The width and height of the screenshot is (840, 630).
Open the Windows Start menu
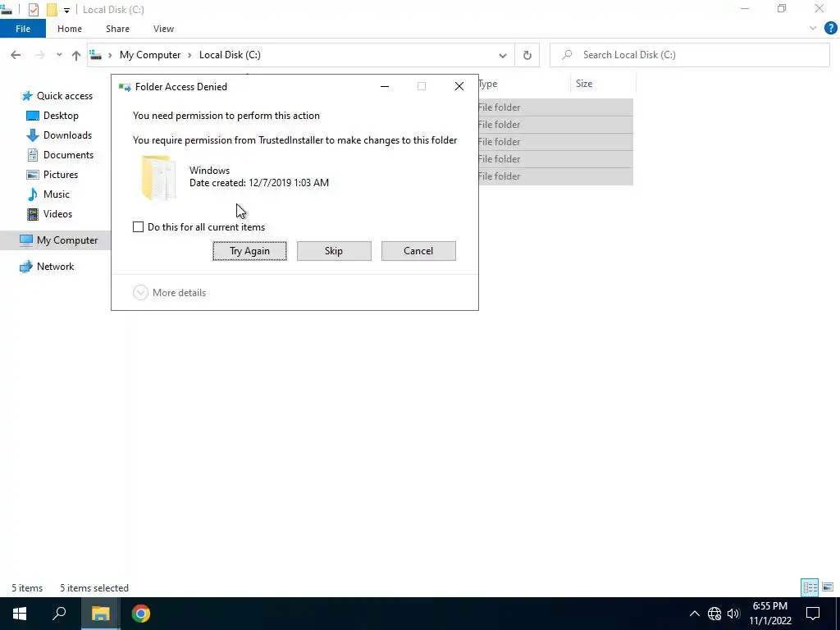pos(20,614)
